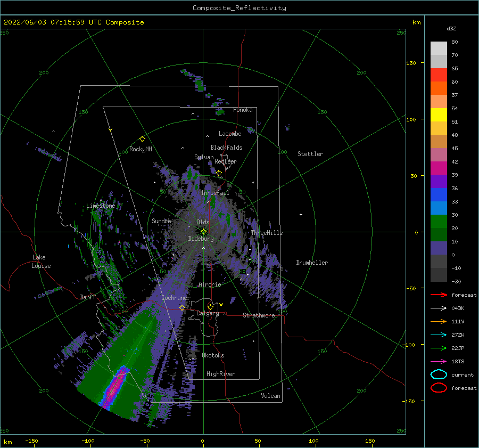Click the Lake Louise label
Screen dimensions: 479x448
pyautogui.click(x=41, y=262)
